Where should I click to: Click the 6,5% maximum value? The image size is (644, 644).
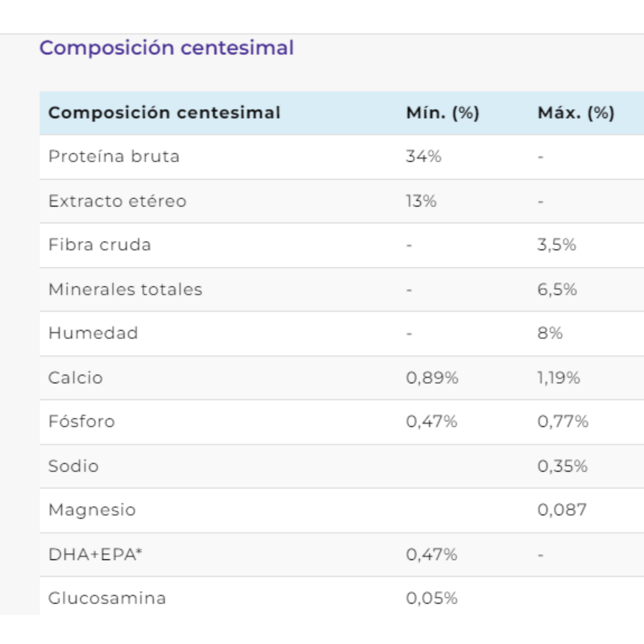click(x=557, y=289)
